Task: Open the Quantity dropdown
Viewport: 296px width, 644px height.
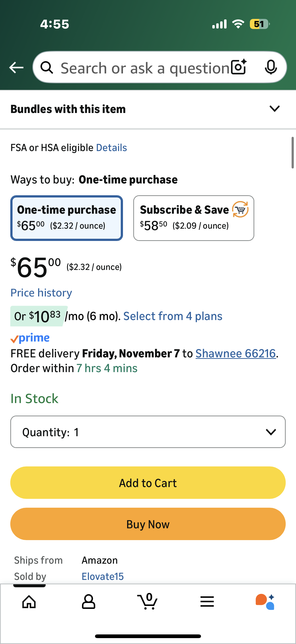Action: 148,432
